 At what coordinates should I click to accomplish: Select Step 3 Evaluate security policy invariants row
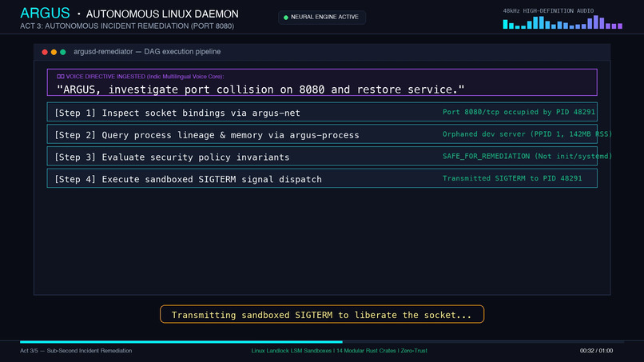(322, 156)
